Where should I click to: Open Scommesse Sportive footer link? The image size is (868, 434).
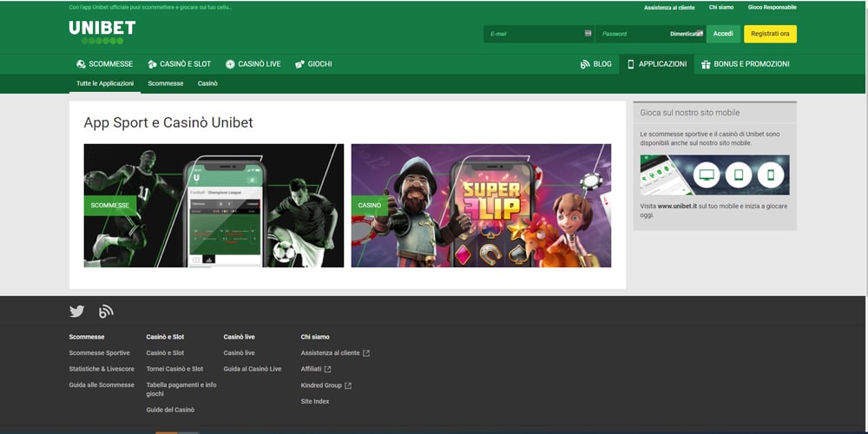click(x=100, y=353)
